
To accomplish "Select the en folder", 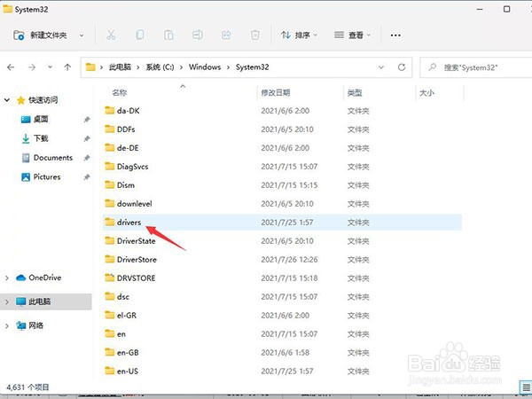I will coord(282,334).
